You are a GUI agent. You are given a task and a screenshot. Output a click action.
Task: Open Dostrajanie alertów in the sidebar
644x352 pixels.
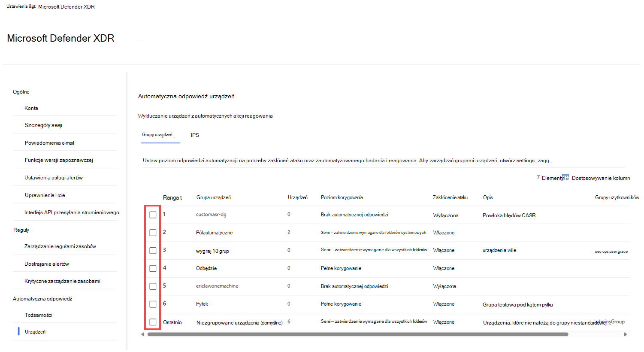[47, 264]
